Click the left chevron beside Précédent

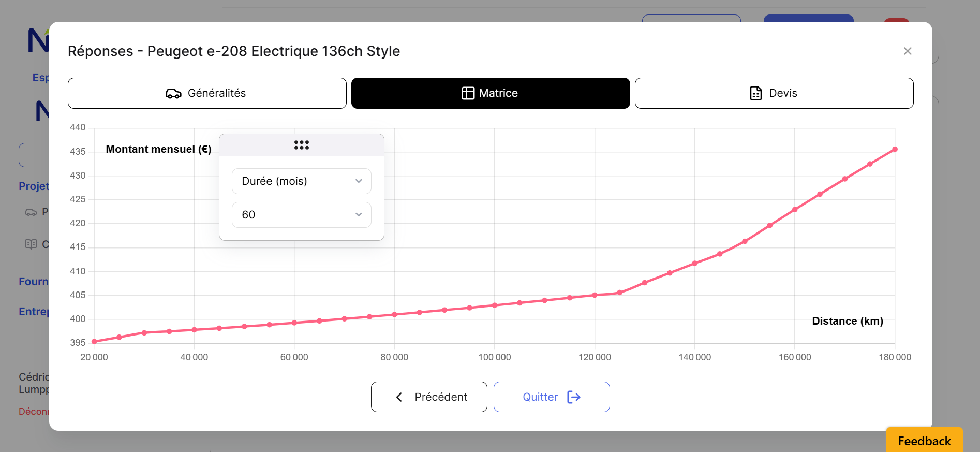(x=399, y=397)
